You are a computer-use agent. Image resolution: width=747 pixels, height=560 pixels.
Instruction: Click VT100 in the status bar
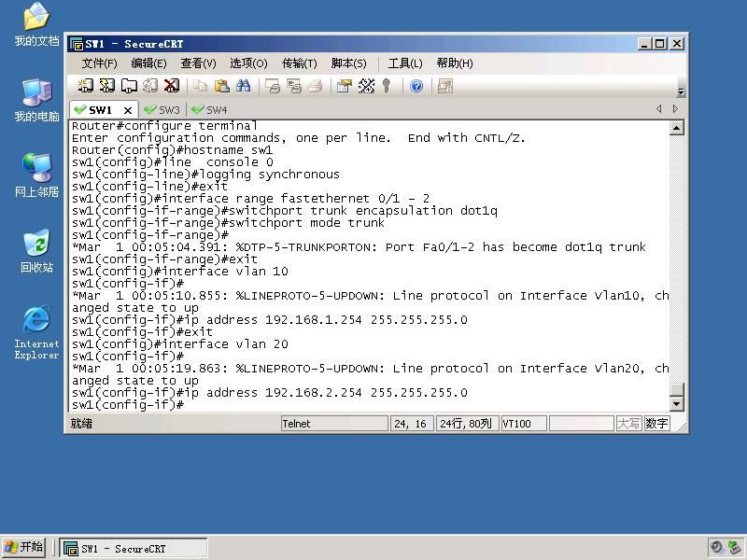(524, 424)
